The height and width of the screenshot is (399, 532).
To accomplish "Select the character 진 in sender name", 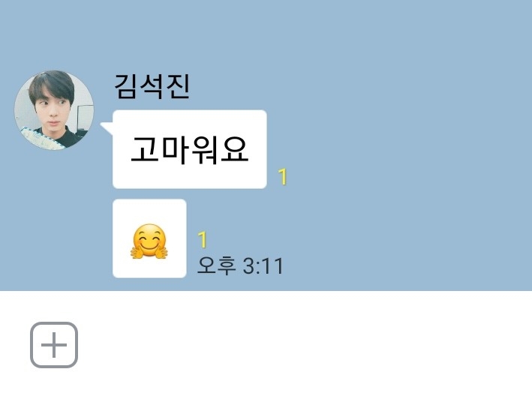I will [x=177, y=86].
